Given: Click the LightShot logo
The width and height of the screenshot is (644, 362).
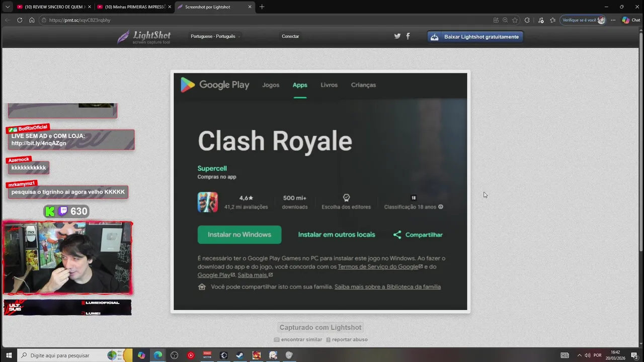Looking at the screenshot, I should point(144,37).
